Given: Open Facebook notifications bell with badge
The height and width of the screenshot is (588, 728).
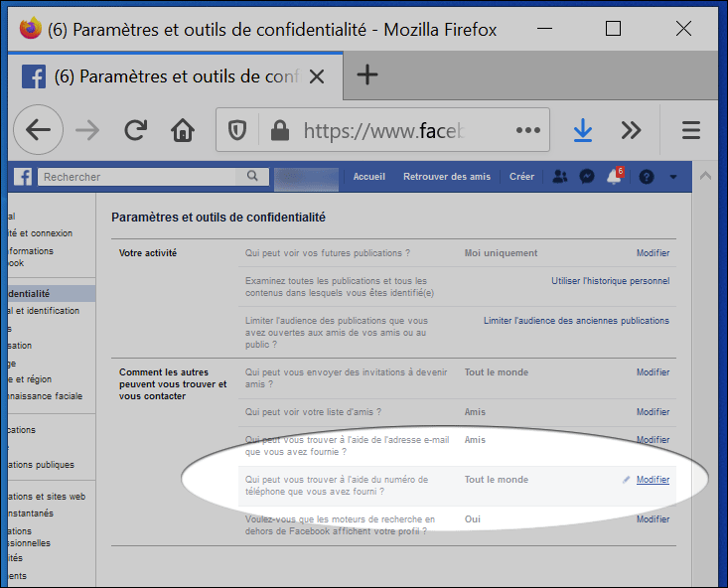Looking at the screenshot, I should coord(615,177).
